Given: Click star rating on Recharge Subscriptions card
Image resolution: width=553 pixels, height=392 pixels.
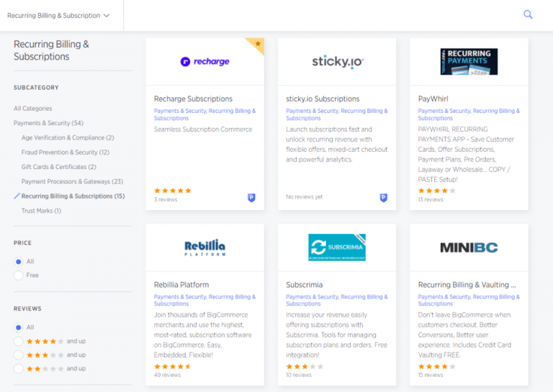Looking at the screenshot, I should tap(173, 191).
